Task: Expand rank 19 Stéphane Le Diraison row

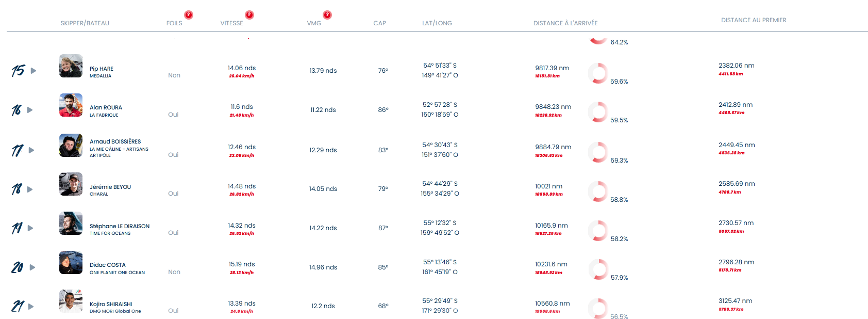Action: tap(30, 228)
